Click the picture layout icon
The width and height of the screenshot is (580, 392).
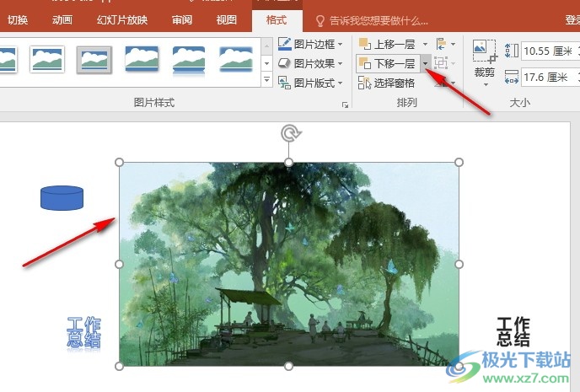tap(284, 83)
